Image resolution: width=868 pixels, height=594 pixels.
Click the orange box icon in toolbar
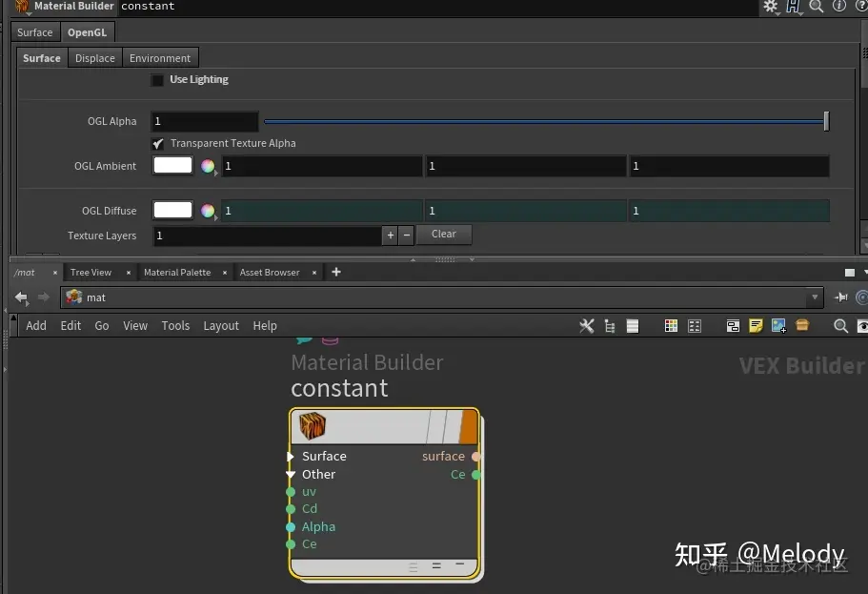pos(802,325)
